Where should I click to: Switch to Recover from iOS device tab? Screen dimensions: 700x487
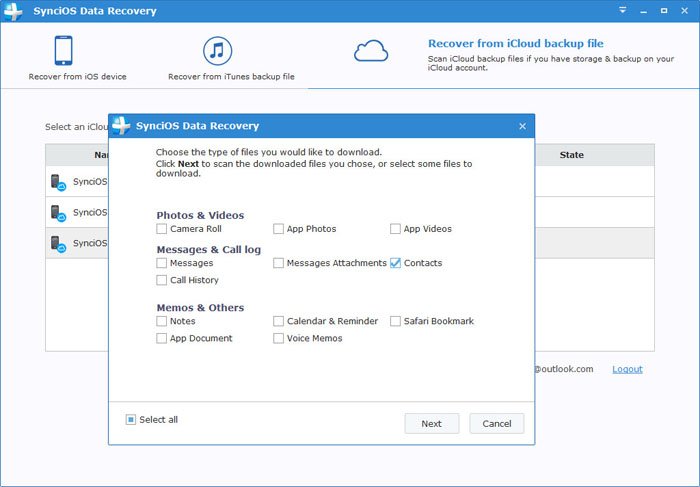tap(78, 58)
